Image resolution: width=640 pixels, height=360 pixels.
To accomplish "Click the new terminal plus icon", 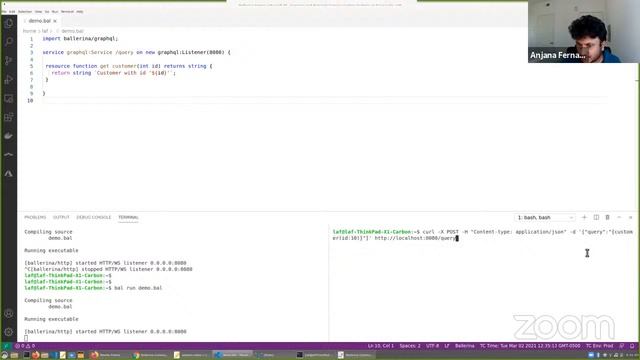I will (x=584, y=218).
